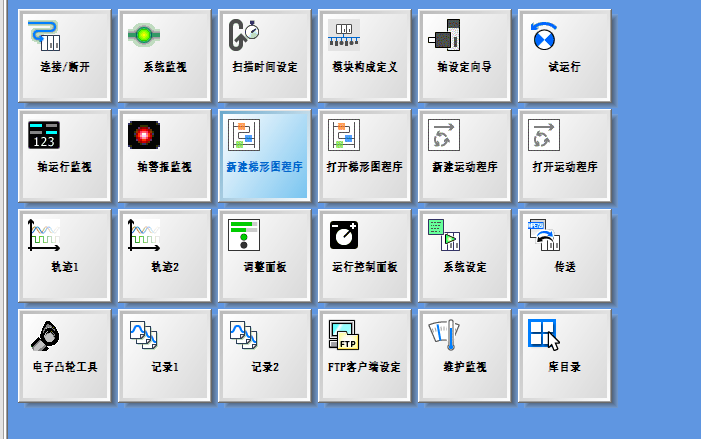Image resolution: width=701 pixels, height=439 pixels.
Task: Open 扫描时间设定 scan time settings
Action: (264, 54)
